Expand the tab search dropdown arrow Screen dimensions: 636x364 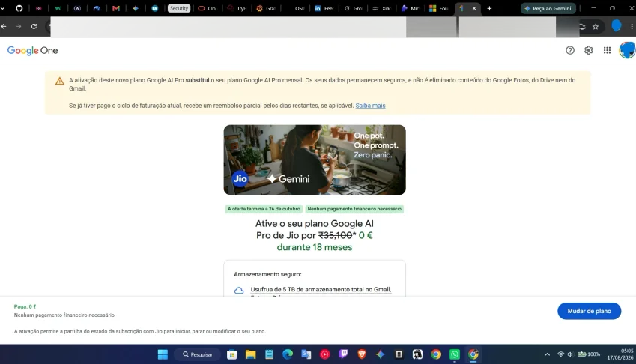coord(3,8)
